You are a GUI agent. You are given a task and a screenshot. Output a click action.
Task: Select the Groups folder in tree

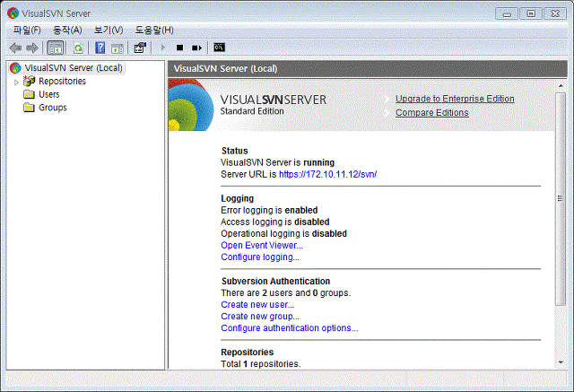[x=53, y=108]
